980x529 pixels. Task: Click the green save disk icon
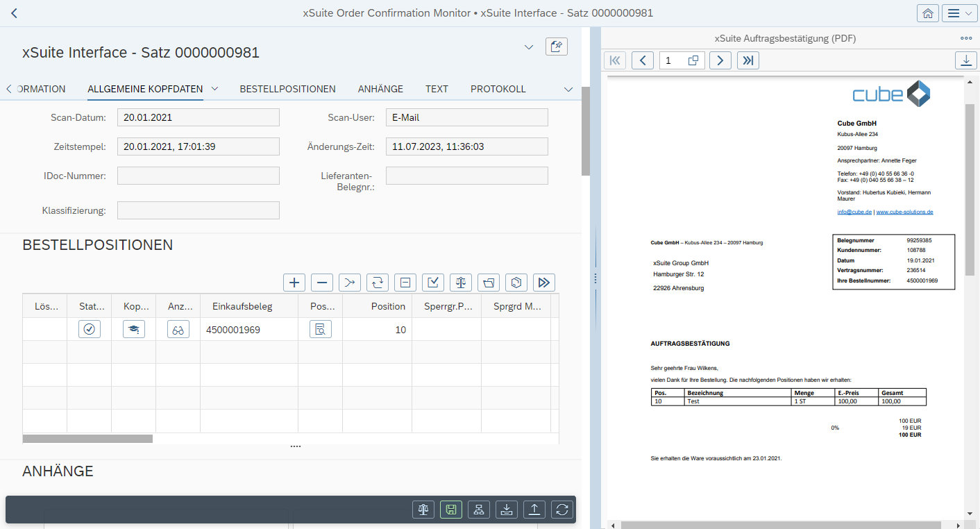450,510
